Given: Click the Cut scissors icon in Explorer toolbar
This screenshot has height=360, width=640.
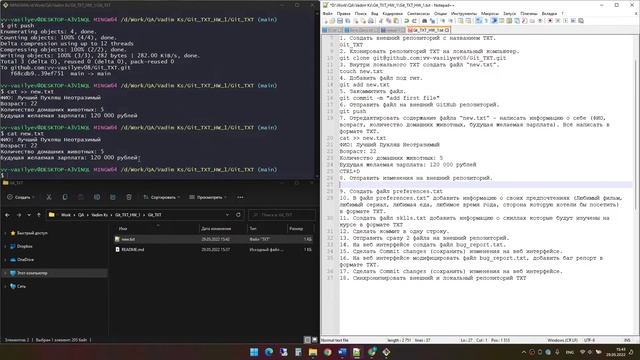Looking at the screenshot, I should tap(49, 197).
